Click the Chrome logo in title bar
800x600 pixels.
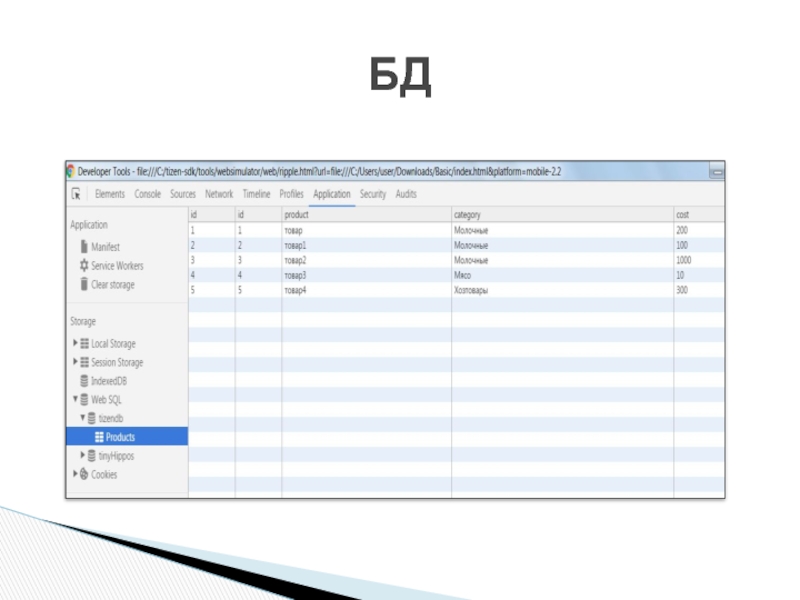click(70, 171)
